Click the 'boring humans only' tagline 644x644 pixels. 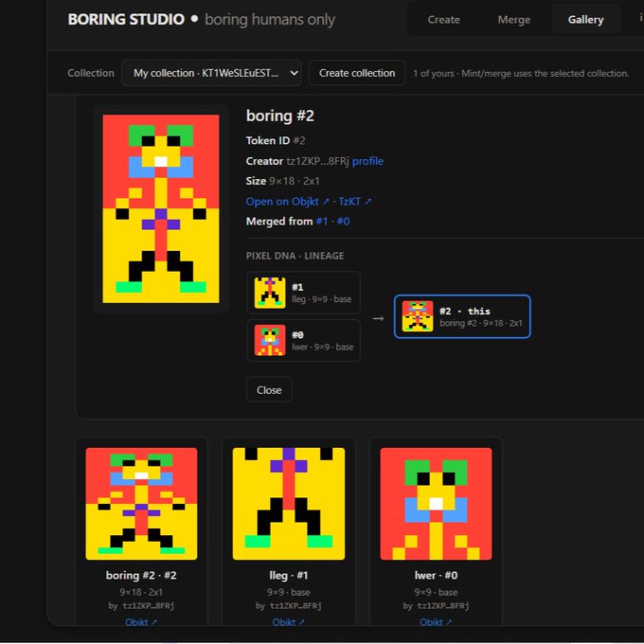pos(270,19)
